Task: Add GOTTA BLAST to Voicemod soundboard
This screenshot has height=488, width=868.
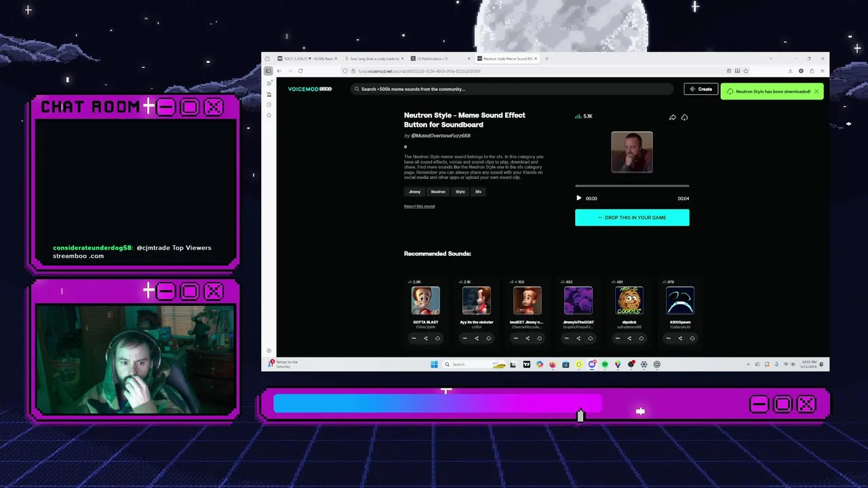Action: click(414, 338)
